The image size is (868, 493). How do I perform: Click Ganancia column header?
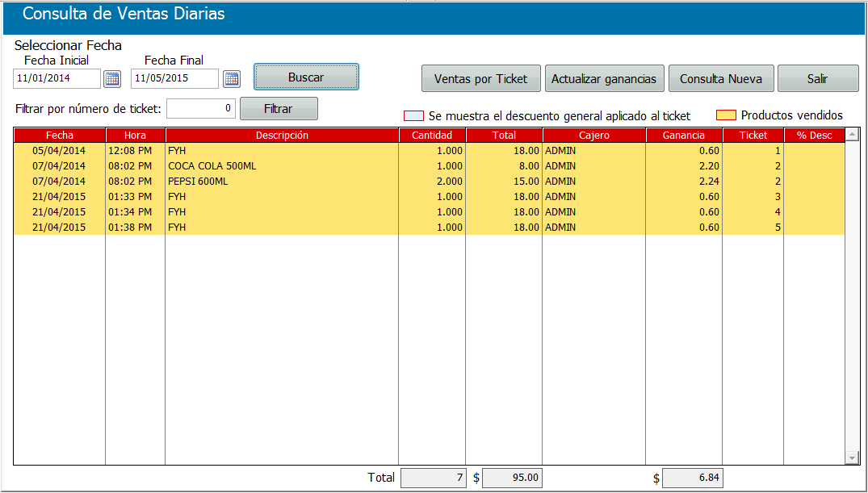coord(684,135)
